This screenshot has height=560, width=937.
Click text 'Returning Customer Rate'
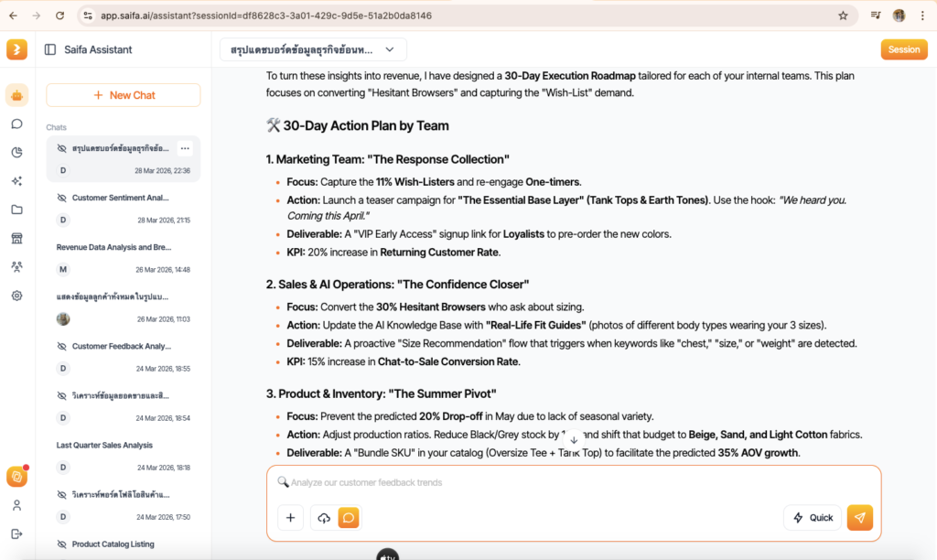439,253
